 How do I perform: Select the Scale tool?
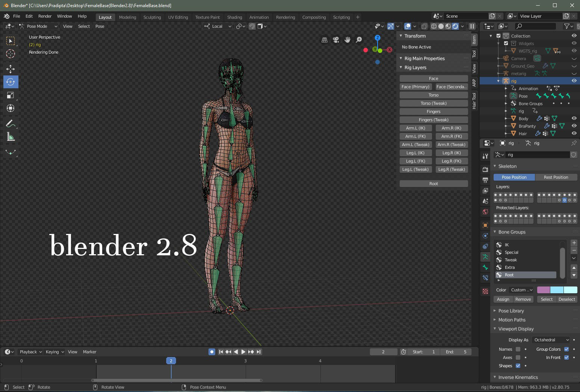(11, 95)
